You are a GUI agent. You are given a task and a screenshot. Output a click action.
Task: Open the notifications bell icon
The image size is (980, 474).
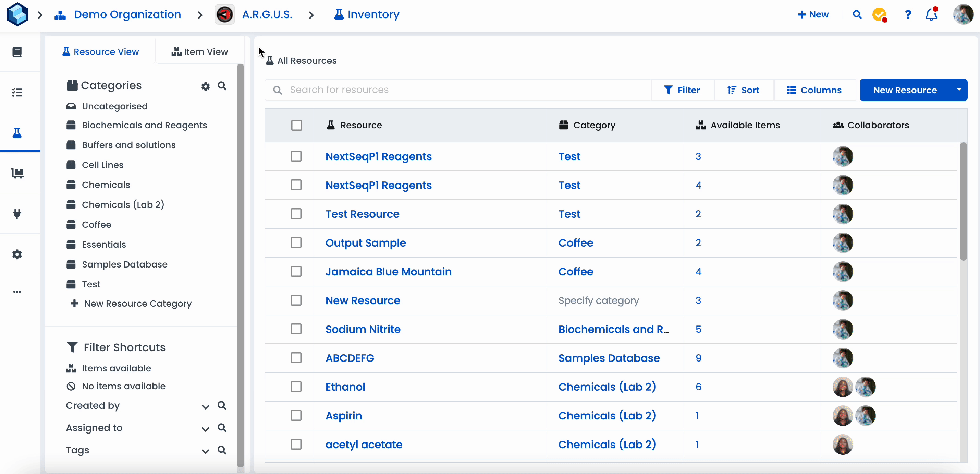(931, 14)
